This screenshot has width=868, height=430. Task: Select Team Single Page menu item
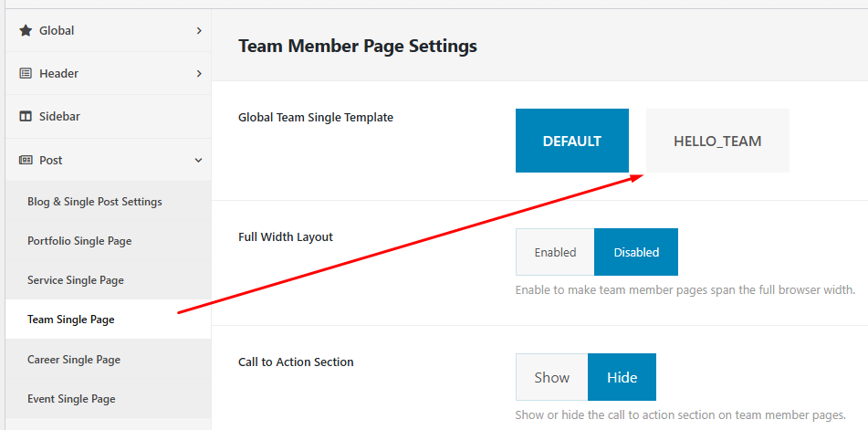pos(71,320)
